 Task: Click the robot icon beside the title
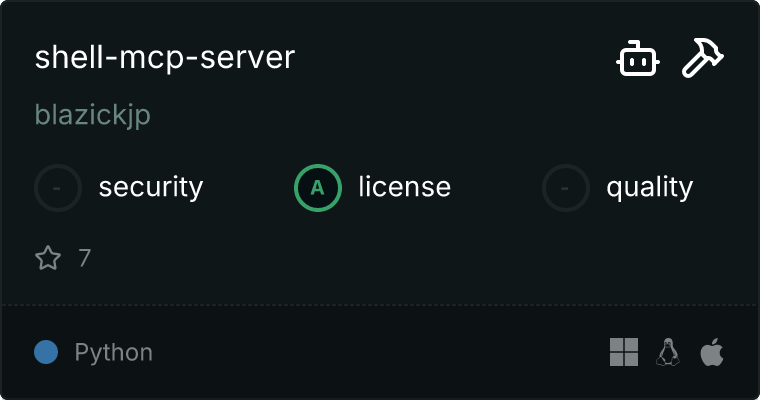pyautogui.click(x=637, y=59)
